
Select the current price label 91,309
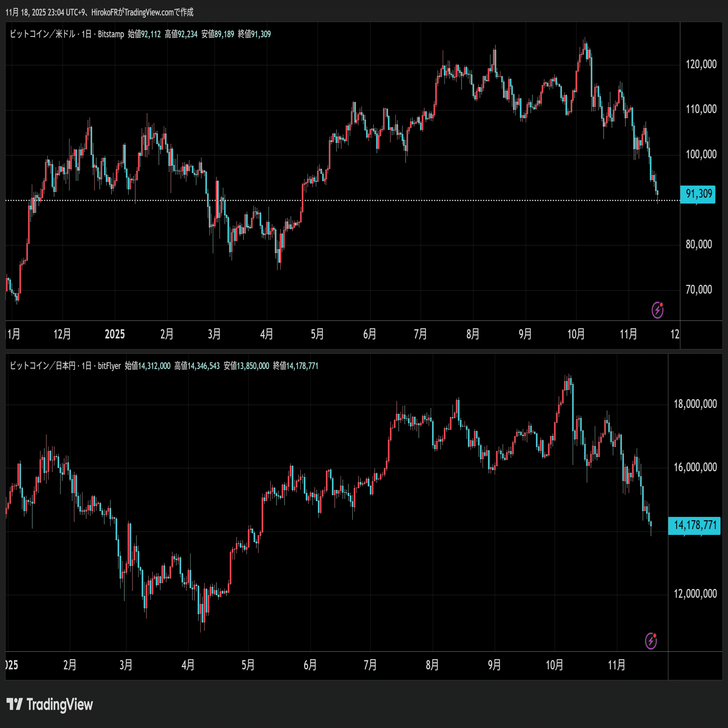click(698, 194)
